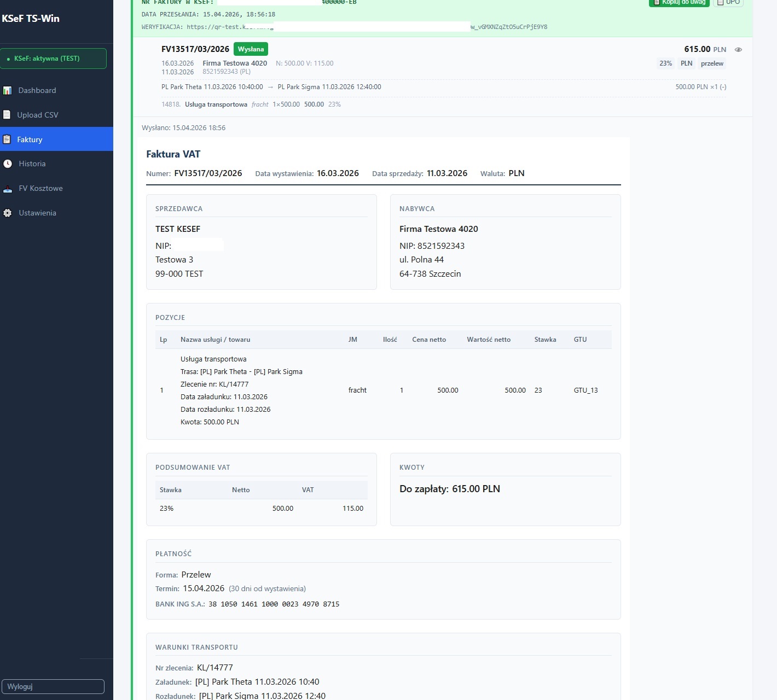Click the Historia clock icon
The image size is (777, 700).
coord(8,164)
